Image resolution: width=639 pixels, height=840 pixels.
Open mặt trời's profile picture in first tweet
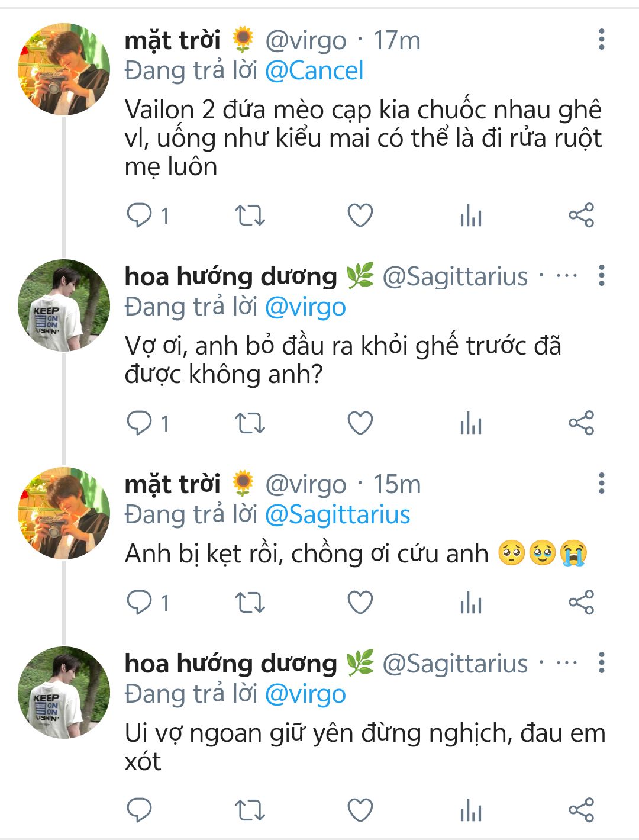tap(64, 69)
